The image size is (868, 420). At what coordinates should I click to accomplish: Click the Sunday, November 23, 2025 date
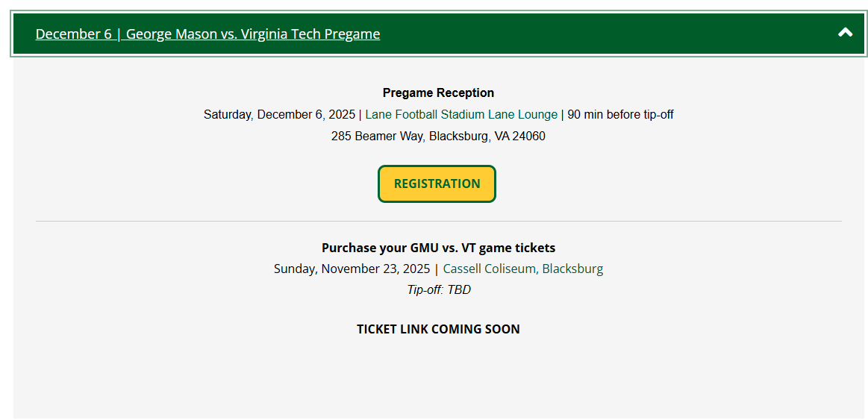352,269
